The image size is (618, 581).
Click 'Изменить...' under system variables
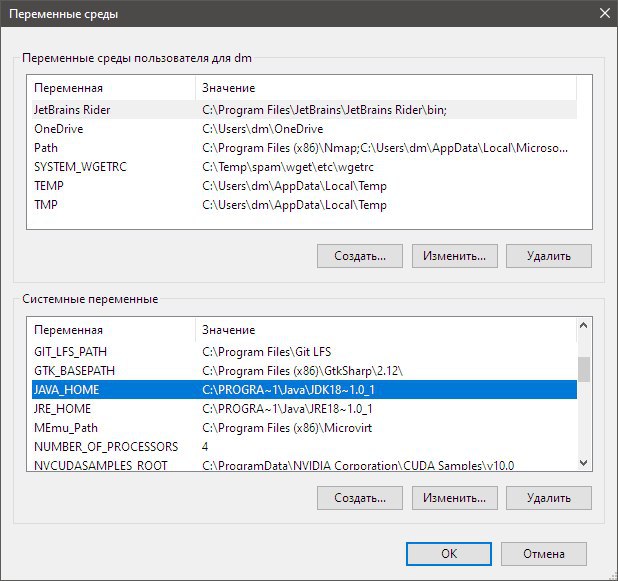pos(454,498)
